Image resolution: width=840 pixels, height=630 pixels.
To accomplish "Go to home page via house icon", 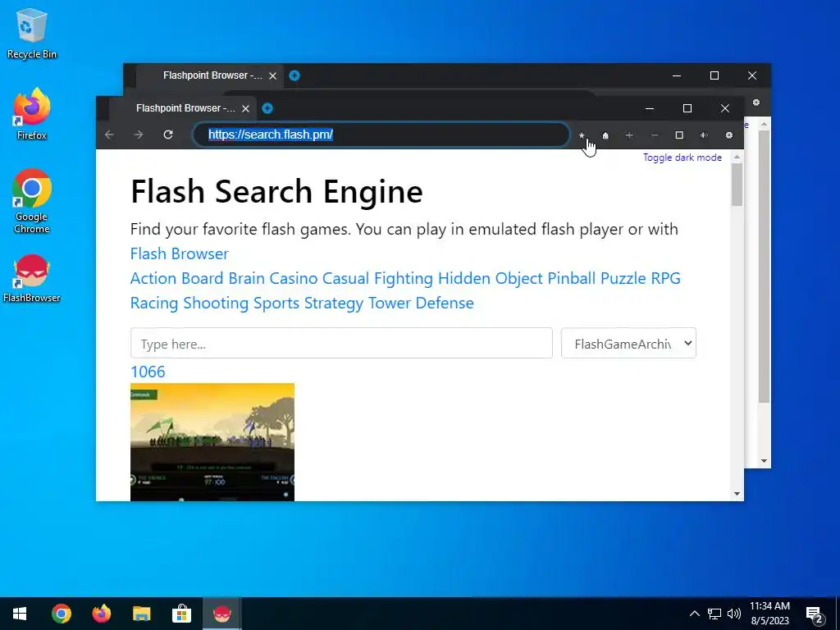I will (x=605, y=135).
